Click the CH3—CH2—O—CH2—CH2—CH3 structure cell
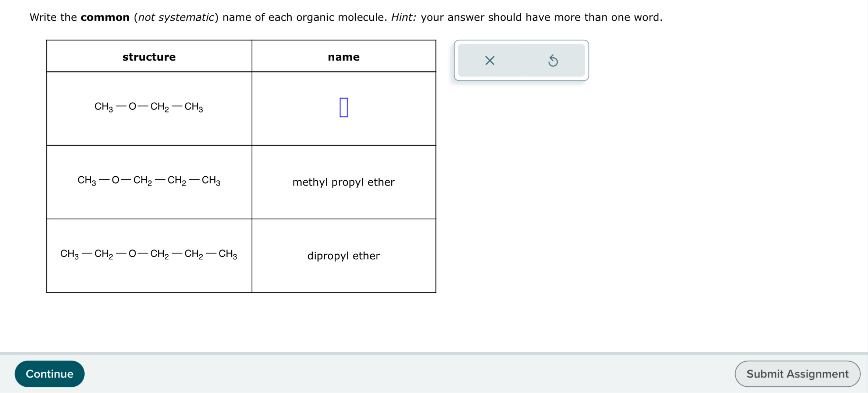868x393 pixels. (x=149, y=254)
